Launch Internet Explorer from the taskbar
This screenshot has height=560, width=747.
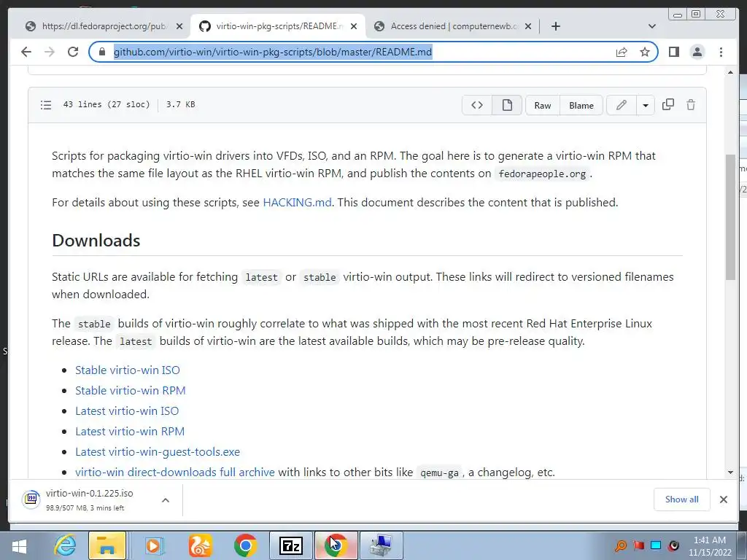pyautogui.click(x=65, y=545)
